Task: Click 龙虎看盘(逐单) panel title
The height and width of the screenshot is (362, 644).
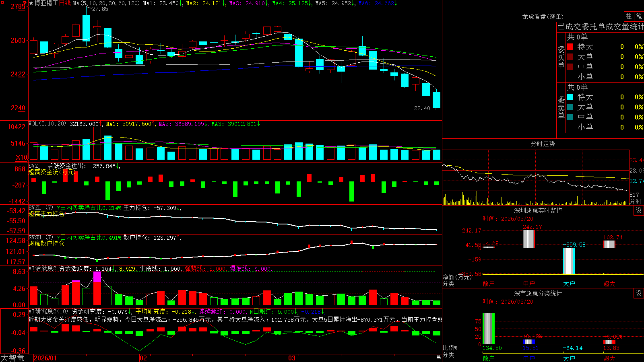Action: (x=543, y=16)
